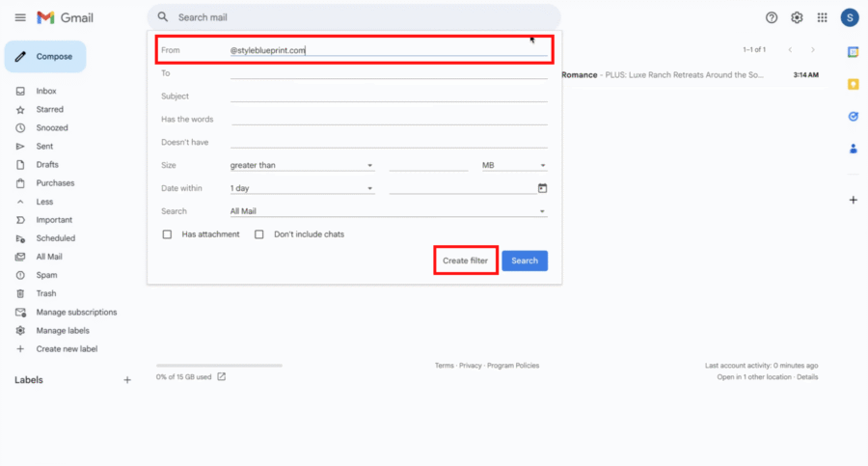Viewport: 868px width, 466px height.
Task: Open Google Tasks side panel icon
Action: [854, 117]
